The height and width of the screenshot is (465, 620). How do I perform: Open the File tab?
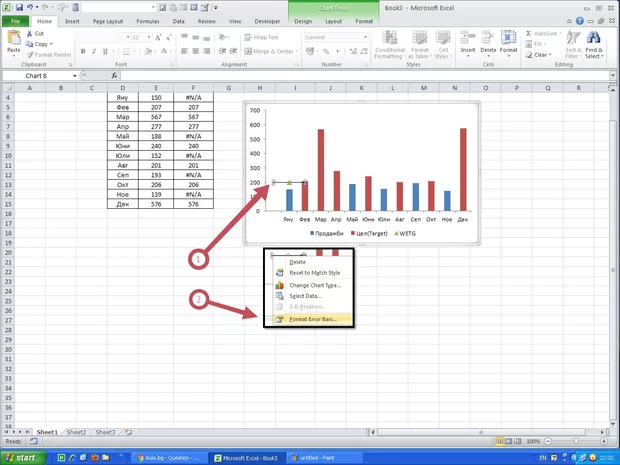pos(15,21)
